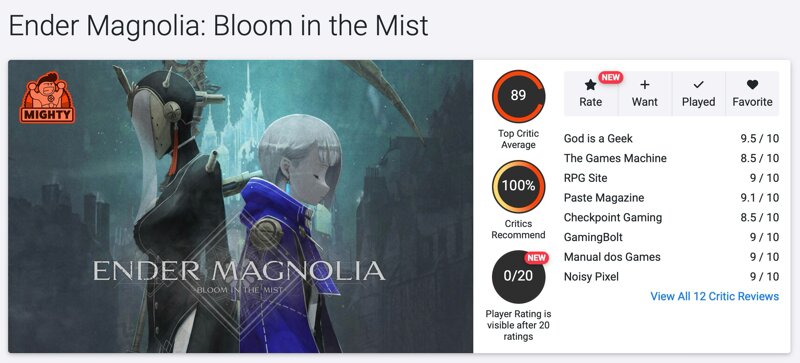Click the 100% Critics Recommend circle
The width and height of the screenshot is (800, 363).
(x=518, y=186)
